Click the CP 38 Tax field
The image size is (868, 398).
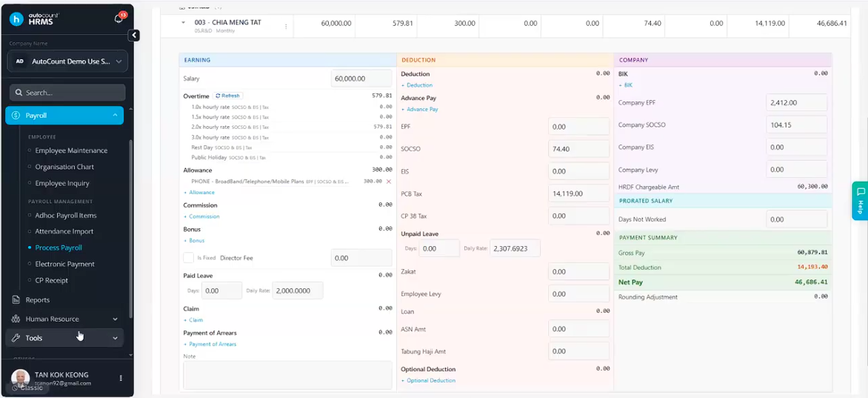(x=578, y=216)
